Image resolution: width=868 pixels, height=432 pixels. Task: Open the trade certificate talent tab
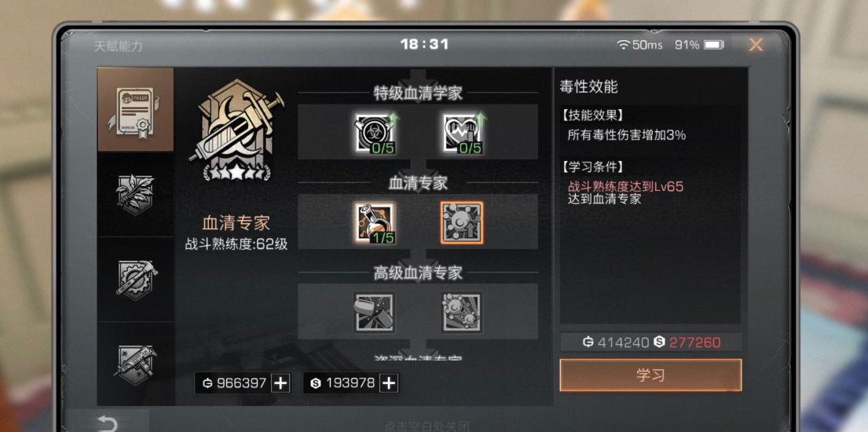point(136,110)
